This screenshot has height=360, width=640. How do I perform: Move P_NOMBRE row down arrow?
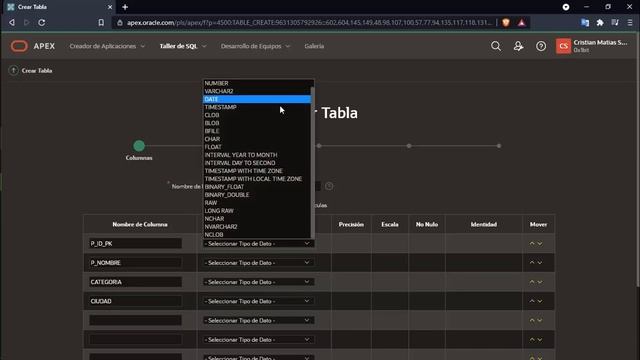[x=540, y=263]
